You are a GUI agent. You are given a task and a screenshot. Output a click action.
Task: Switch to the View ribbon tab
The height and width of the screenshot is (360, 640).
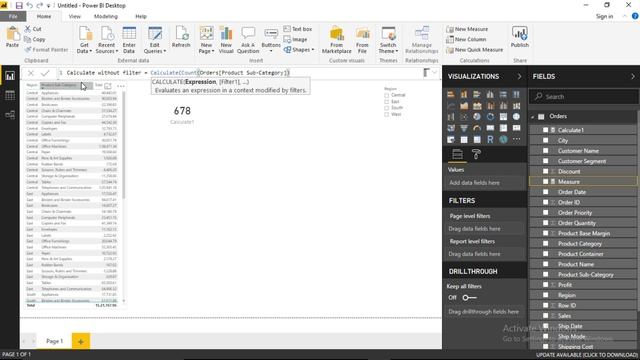pyautogui.click(x=75, y=16)
